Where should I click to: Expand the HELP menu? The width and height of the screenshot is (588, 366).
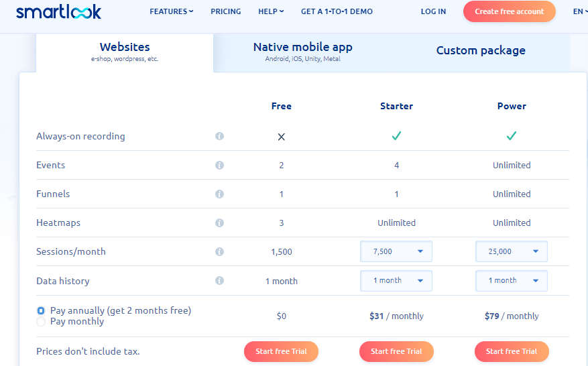pos(271,11)
